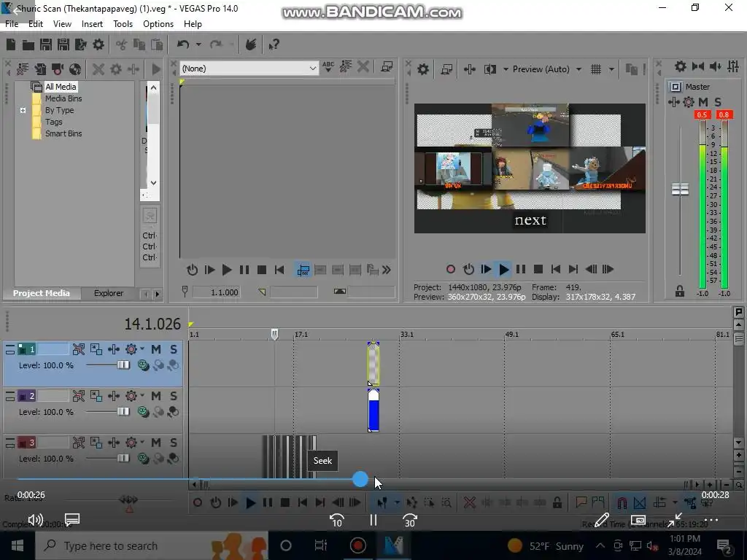The width and height of the screenshot is (747, 560).
Task: Click the Type here to search box
Action: pos(152,545)
